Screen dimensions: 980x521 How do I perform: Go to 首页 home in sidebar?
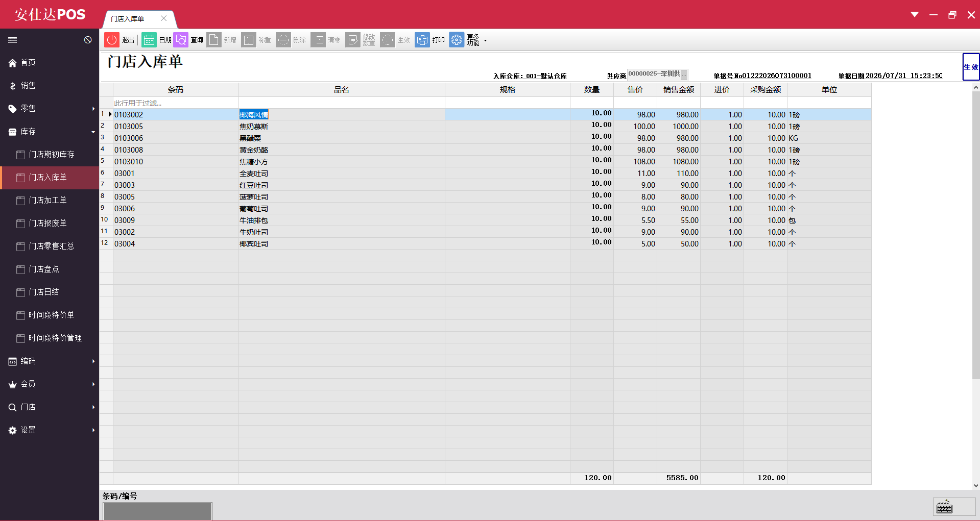coord(50,63)
